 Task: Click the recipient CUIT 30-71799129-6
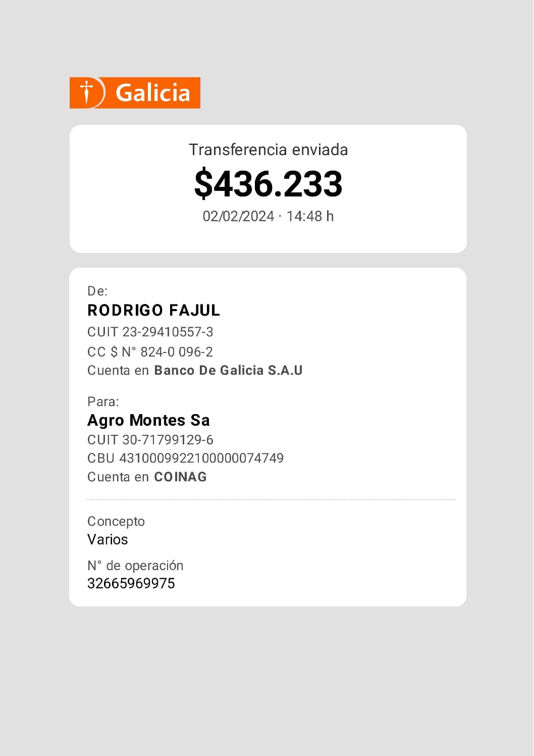[x=150, y=440]
